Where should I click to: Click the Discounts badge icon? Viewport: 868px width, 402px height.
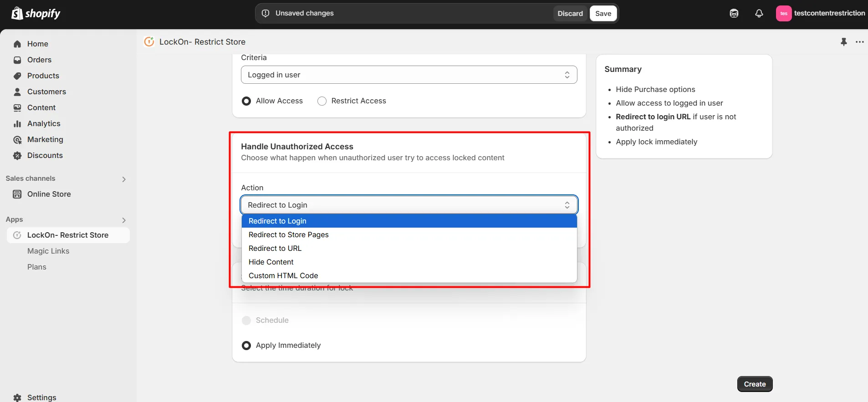[x=17, y=155]
